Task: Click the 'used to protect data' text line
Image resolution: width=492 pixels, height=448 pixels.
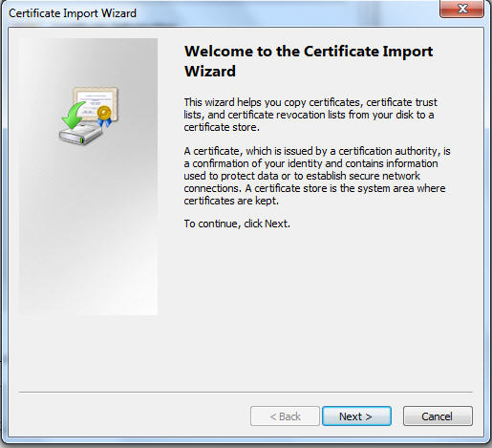Action: point(302,176)
